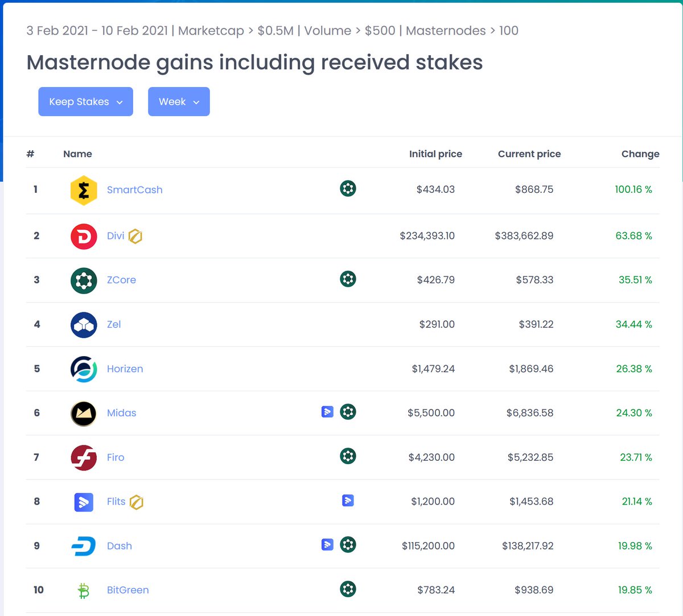Viewport: 683px width, 616px height.
Task: Click the Divi coin logo
Action: [84, 236]
